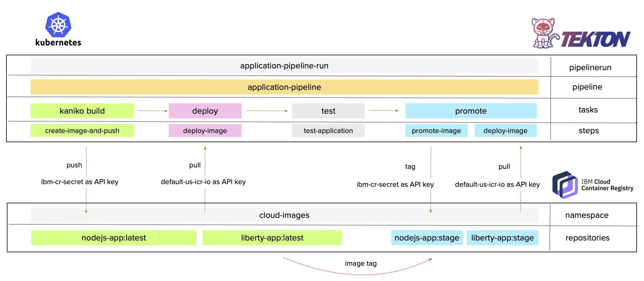Screen dimensions: 644x281
Task: Click the tasks row label
Action: pos(588,110)
